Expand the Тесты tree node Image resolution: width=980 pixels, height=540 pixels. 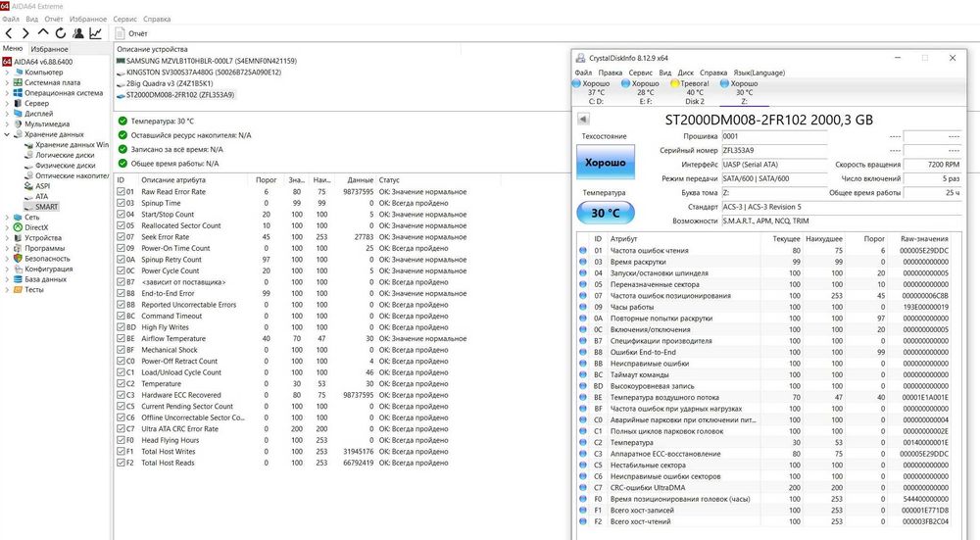(x=7, y=290)
